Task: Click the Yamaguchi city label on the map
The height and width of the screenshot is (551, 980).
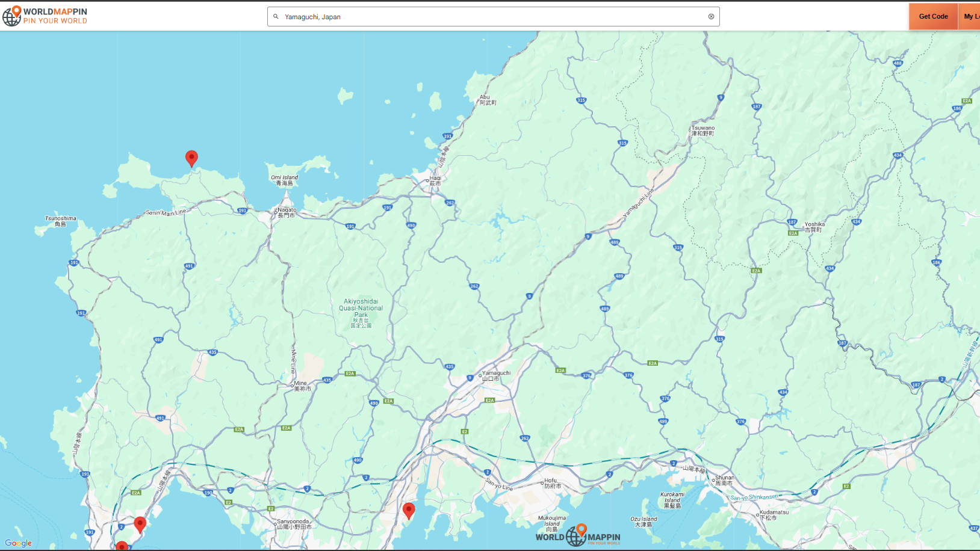Action: [495, 375]
